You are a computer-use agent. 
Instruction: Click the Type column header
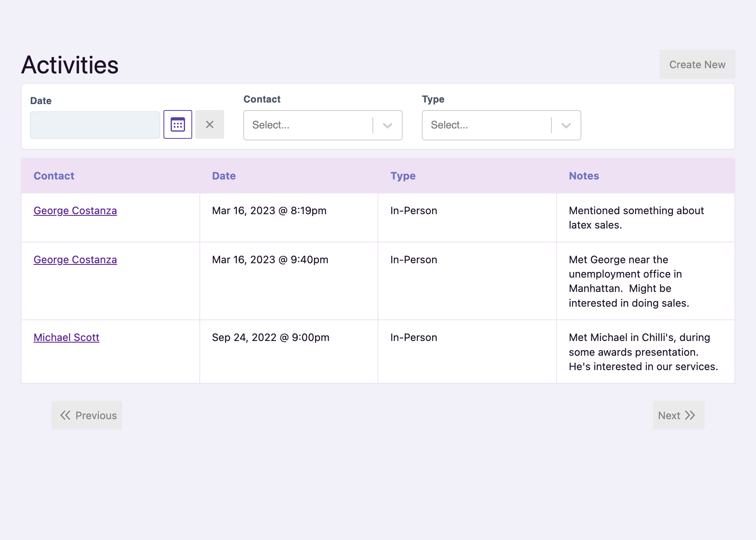pos(403,176)
